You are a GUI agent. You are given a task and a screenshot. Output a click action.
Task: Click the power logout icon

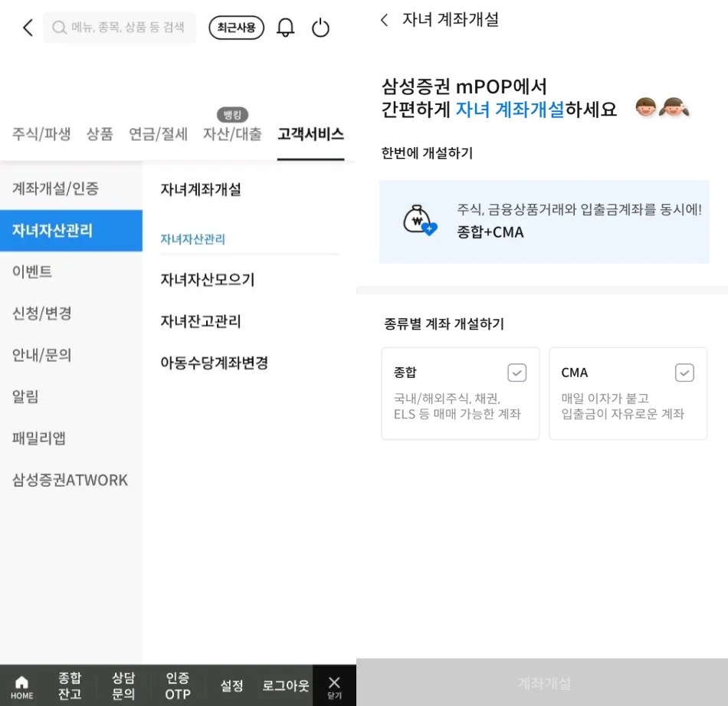[x=320, y=28]
